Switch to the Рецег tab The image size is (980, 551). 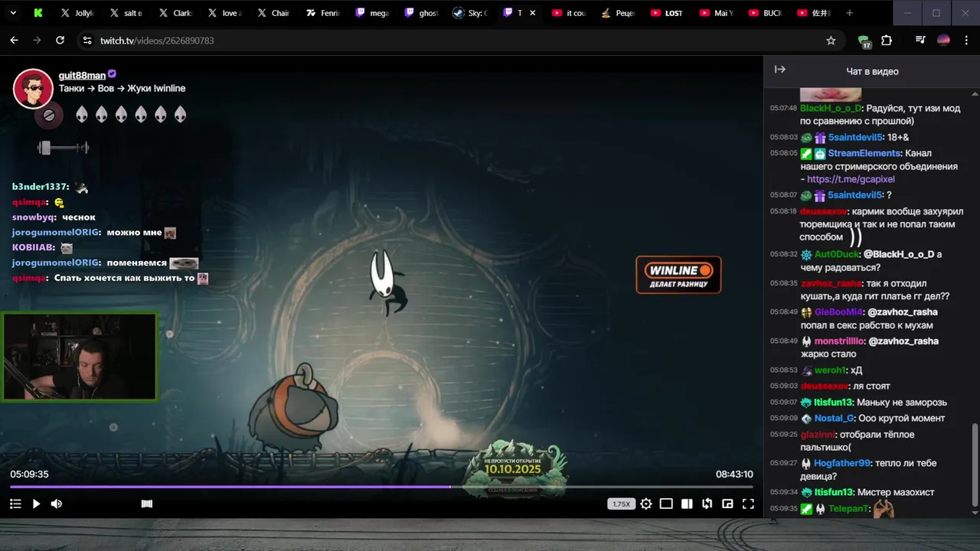click(617, 13)
